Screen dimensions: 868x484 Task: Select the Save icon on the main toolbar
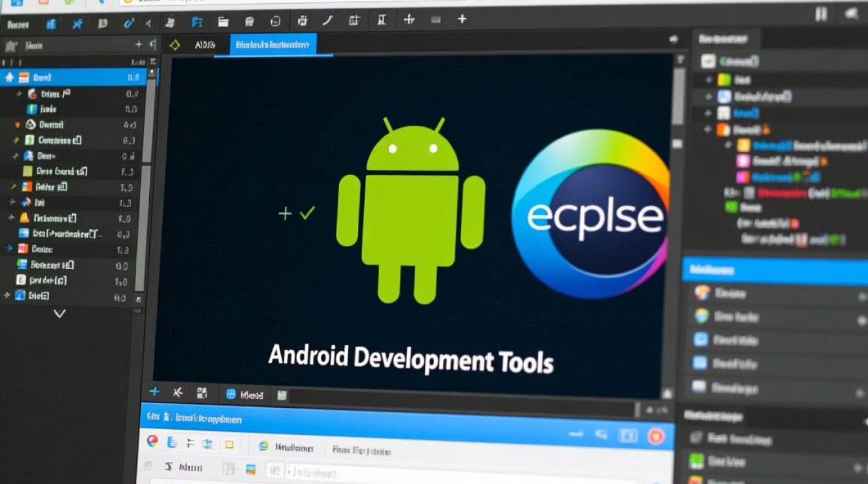tap(251, 20)
